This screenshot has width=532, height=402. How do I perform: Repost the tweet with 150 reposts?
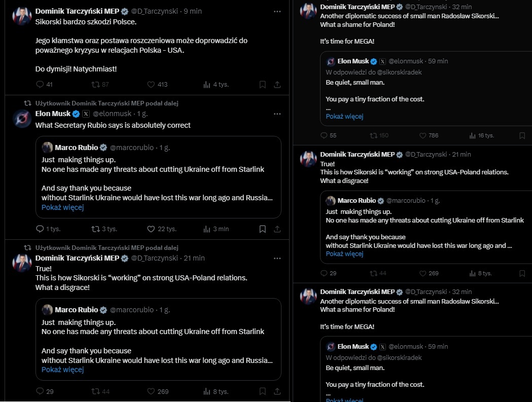point(374,135)
